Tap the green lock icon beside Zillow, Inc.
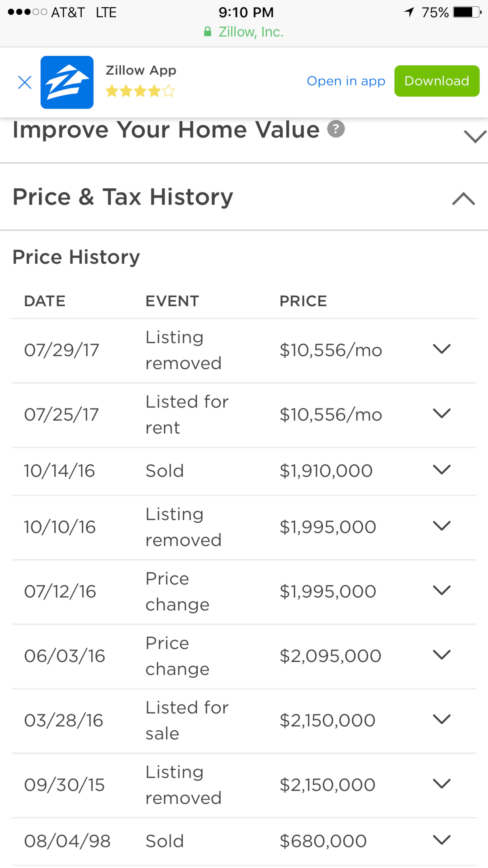 207,32
